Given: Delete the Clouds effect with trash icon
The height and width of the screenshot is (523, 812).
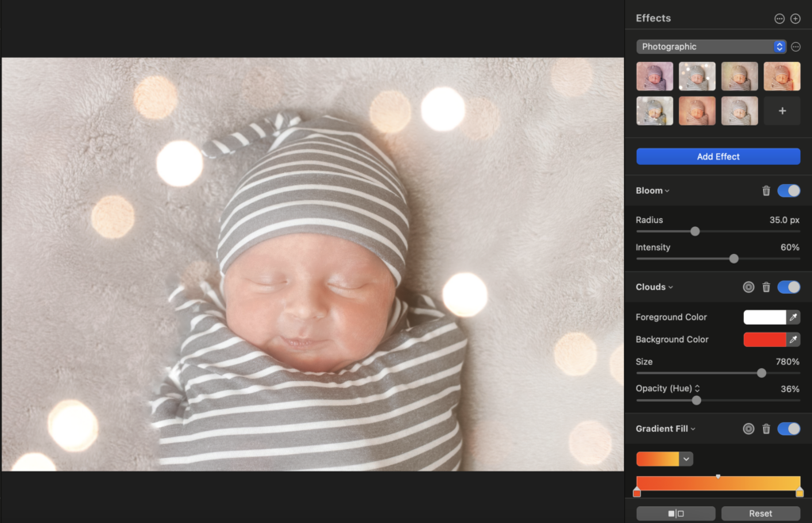Looking at the screenshot, I should 766,287.
